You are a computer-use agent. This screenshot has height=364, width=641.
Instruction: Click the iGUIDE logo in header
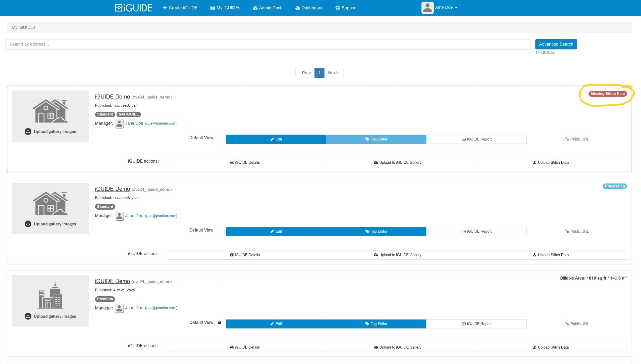(133, 8)
